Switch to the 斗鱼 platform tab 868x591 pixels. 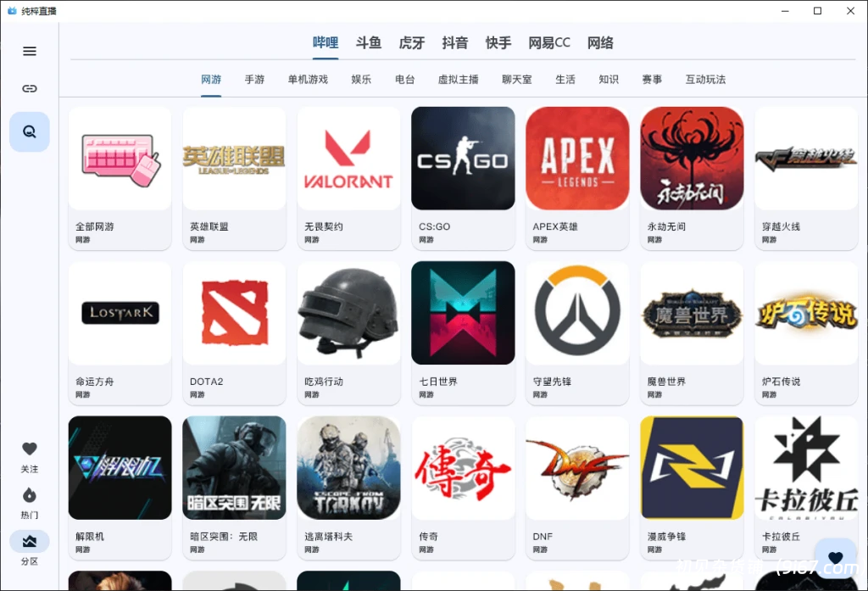369,43
